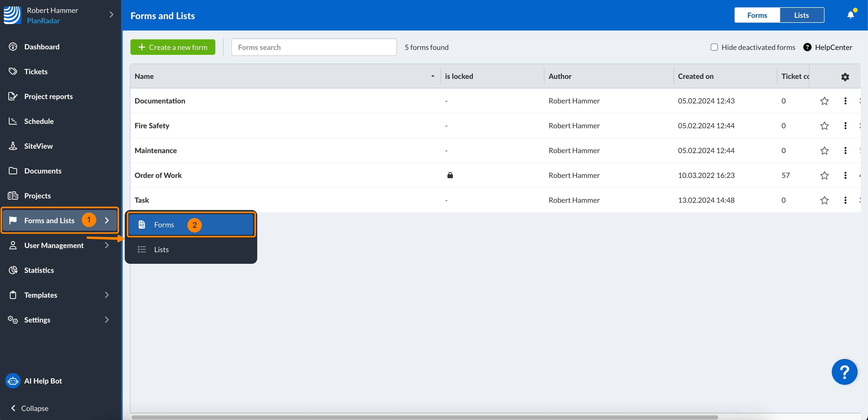
Task: Click the Create a new form button
Action: [x=173, y=47]
